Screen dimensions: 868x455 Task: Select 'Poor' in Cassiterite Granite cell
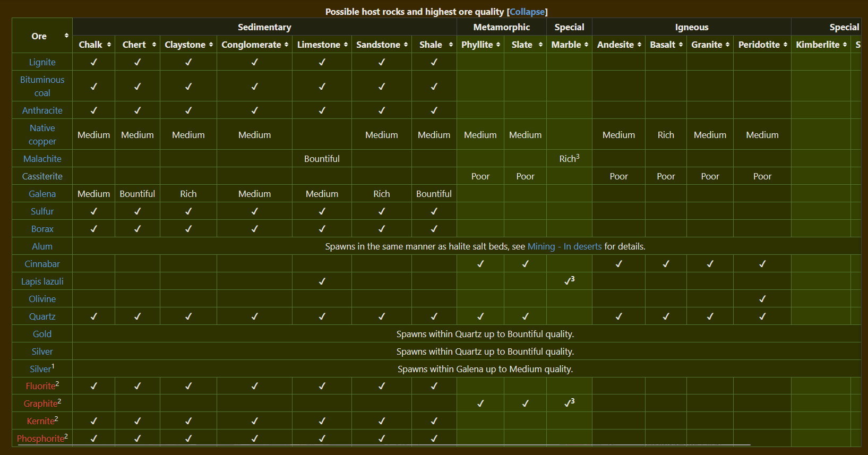[710, 176]
